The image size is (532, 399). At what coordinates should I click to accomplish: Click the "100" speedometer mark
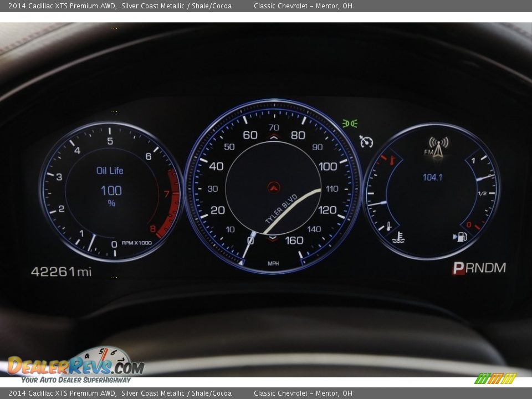click(x=328, y=166)
